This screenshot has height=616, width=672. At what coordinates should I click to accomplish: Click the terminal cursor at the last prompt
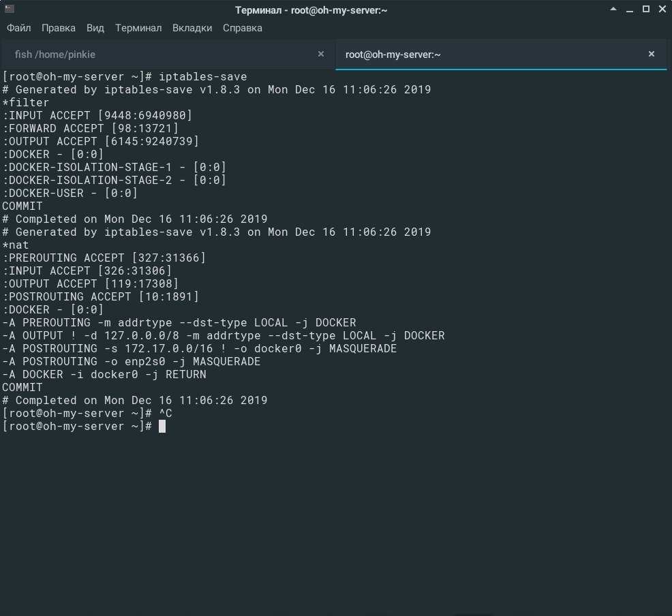[162, 427]
